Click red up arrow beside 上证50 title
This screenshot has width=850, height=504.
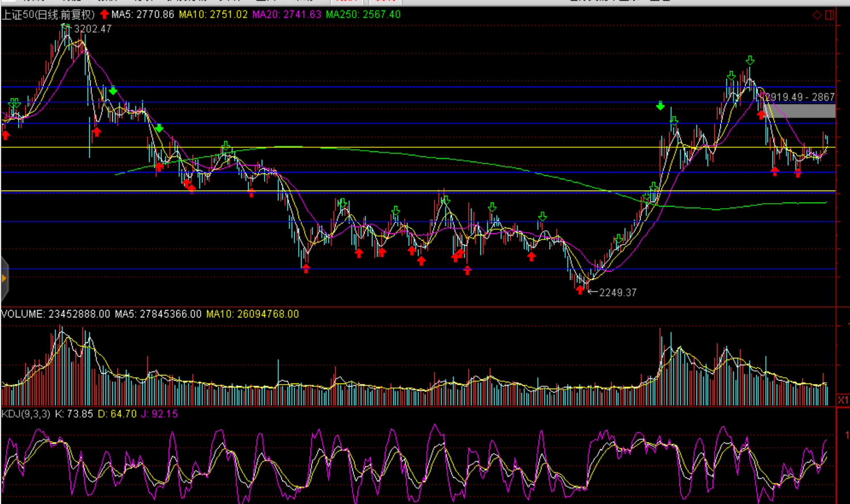pos(104,14)
